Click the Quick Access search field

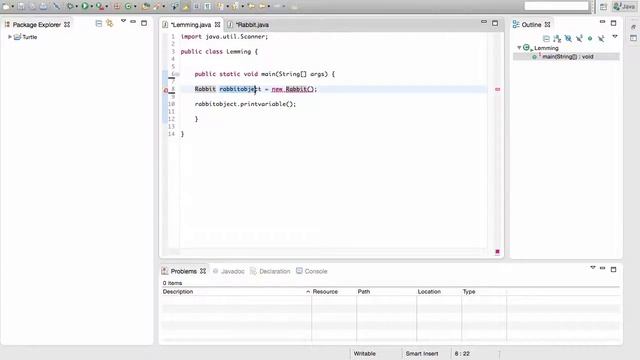point(556,6)
